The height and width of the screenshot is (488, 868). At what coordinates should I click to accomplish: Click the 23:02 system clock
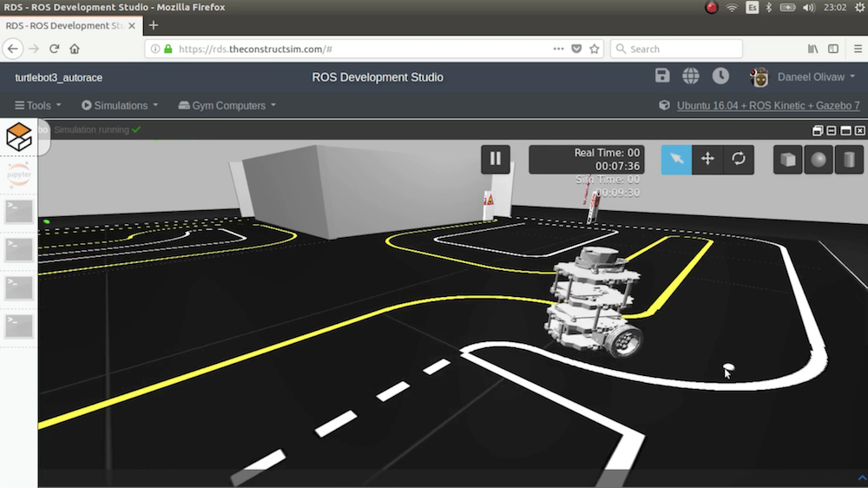tap(835, 7)
